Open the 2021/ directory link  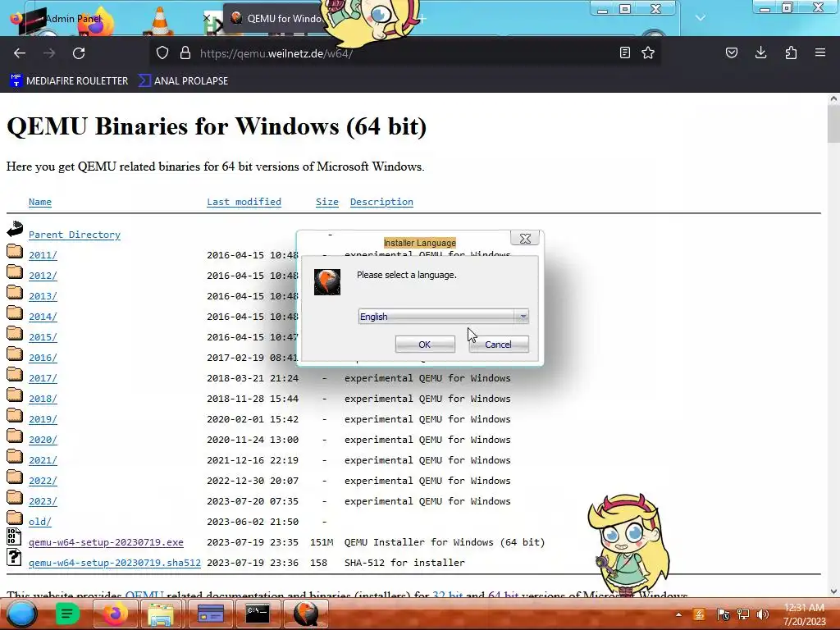(43, 460)
